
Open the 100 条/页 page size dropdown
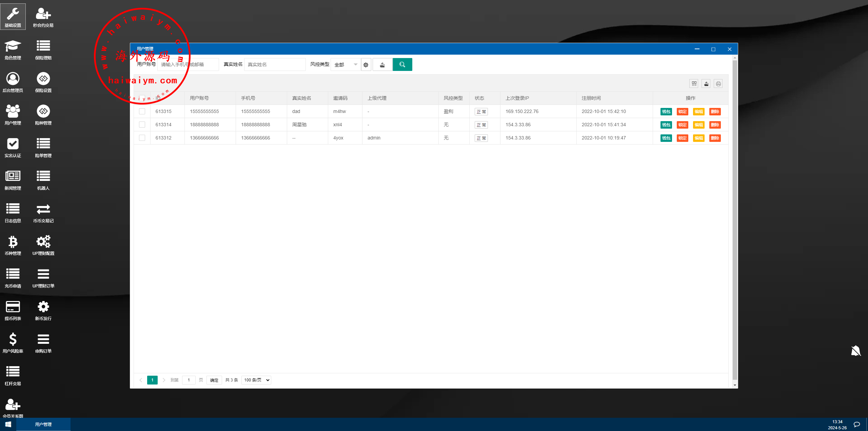pos(256,380)
